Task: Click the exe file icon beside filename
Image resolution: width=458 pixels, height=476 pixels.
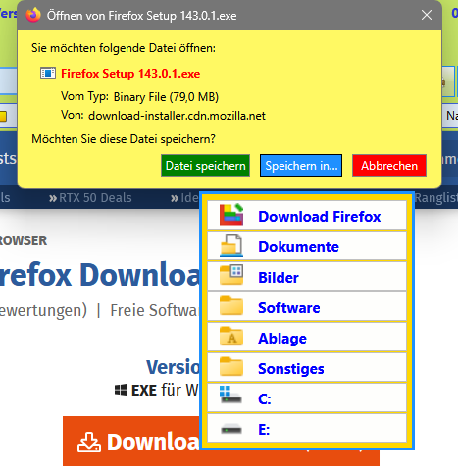Action: [x=48, y=73]
